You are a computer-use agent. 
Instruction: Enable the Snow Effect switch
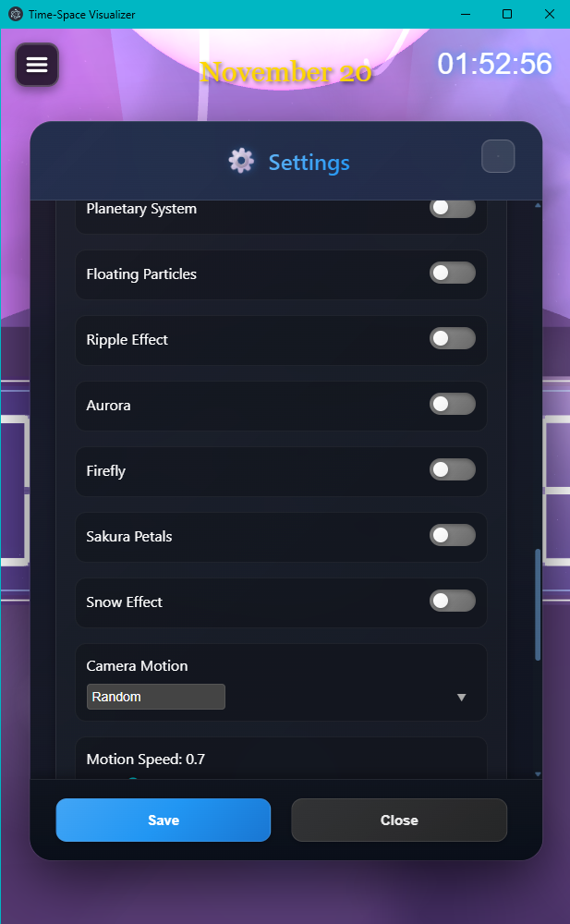pos(453,601)
